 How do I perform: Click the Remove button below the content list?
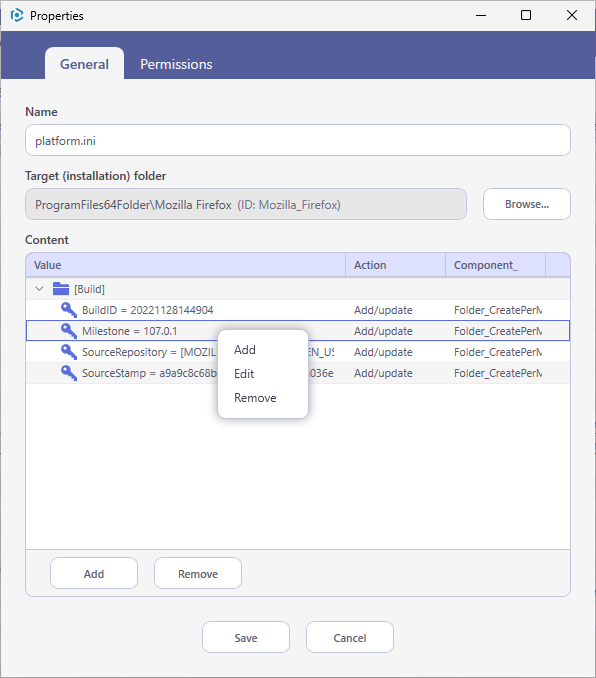(x=198, y=574)
